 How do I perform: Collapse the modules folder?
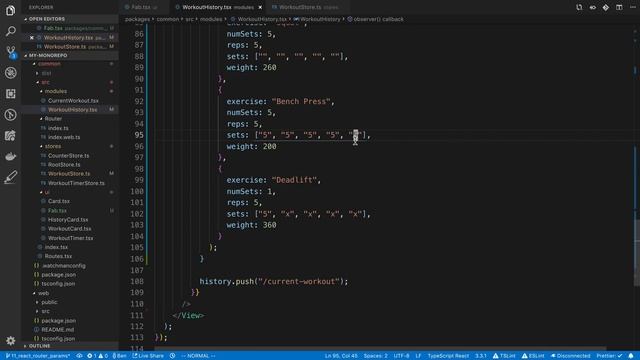pos(56,91)
